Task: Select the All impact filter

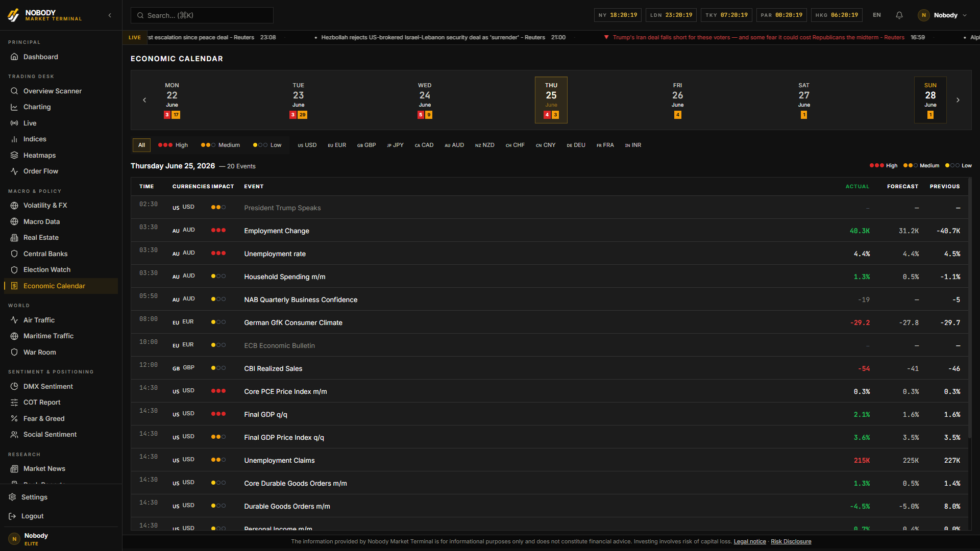Action: [141, 145]
